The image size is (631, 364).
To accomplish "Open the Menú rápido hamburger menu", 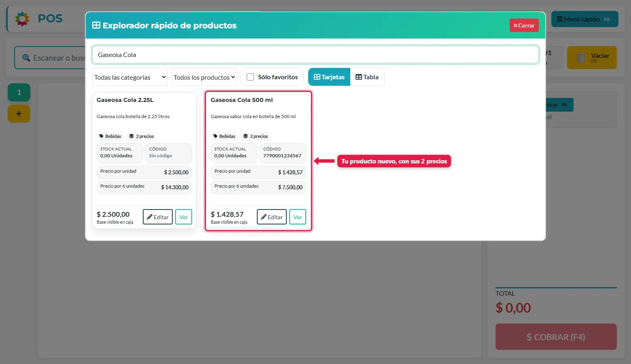I will click(x=584, y=19).
